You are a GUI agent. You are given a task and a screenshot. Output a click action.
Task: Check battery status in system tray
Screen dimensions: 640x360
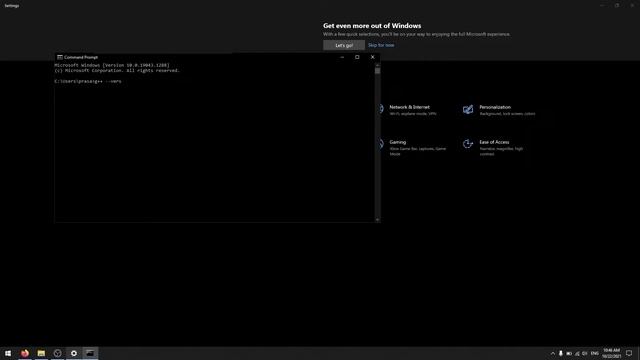[x=569, y=353]
